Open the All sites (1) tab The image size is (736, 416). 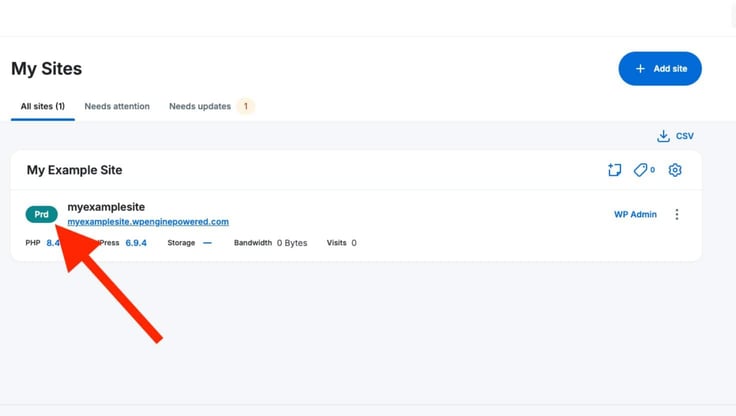[43, 107]
